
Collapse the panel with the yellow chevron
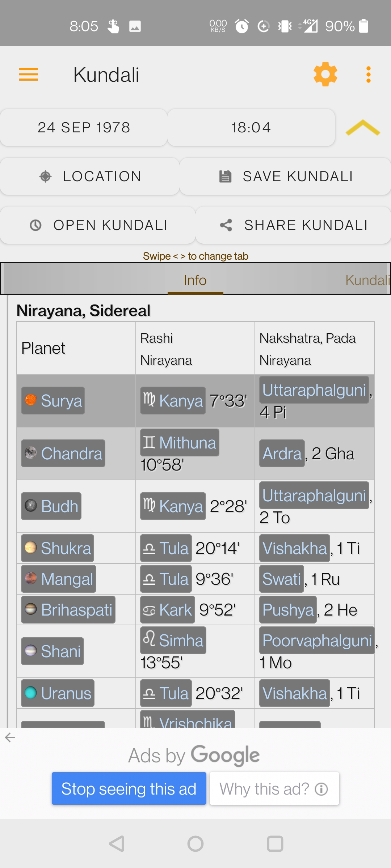[x=363, y=128]
